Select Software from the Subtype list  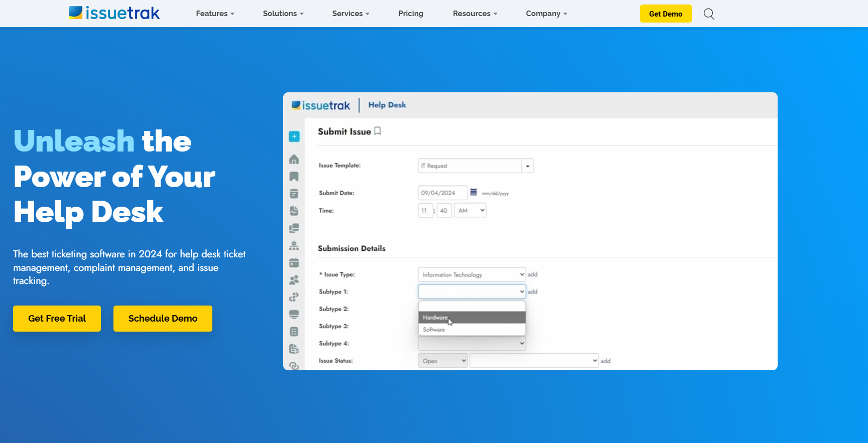pos(434,330)
